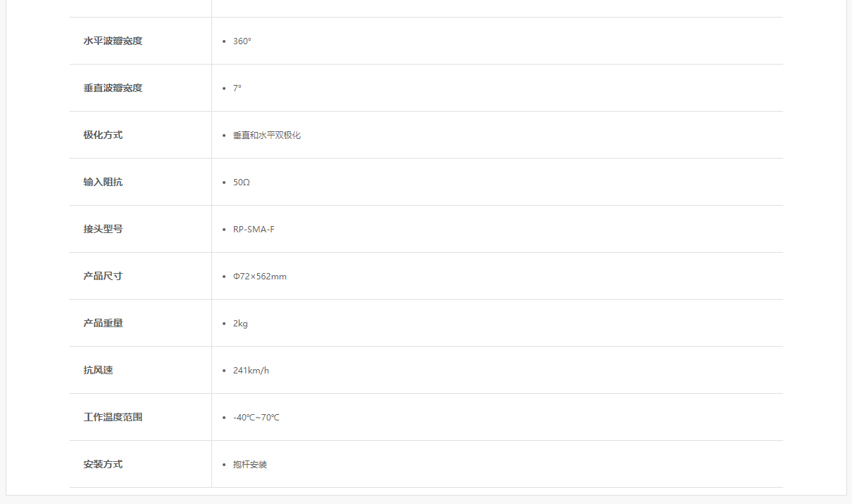
Task: Click the 垂直波瓣宽度 label
Action: [x=112, y=88]
